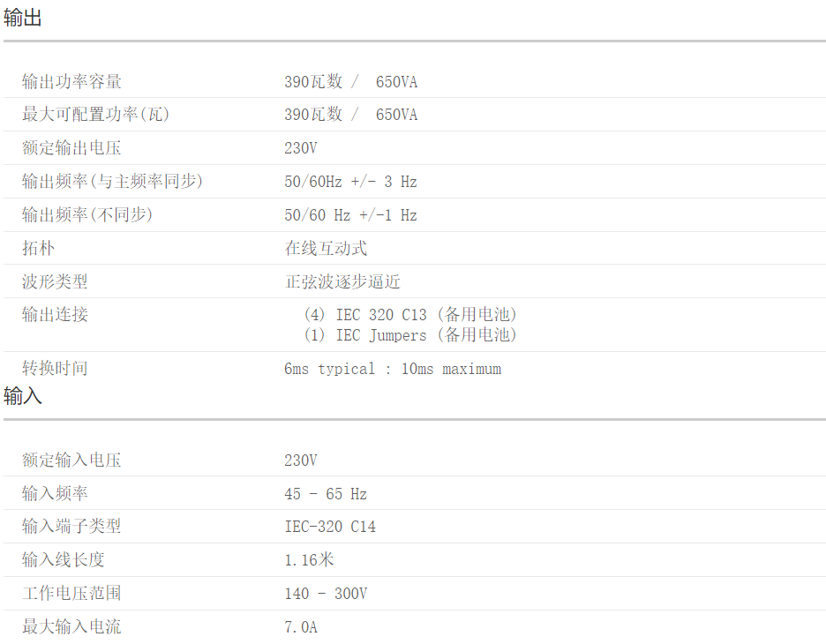Select the 50/60Hz +/- 3 Hz value

pos(350,182)
